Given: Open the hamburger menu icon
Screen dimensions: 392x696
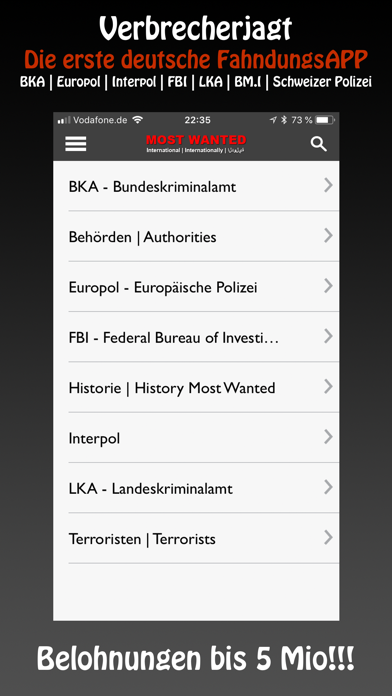Looking at the screenshot, I should 75,144.
